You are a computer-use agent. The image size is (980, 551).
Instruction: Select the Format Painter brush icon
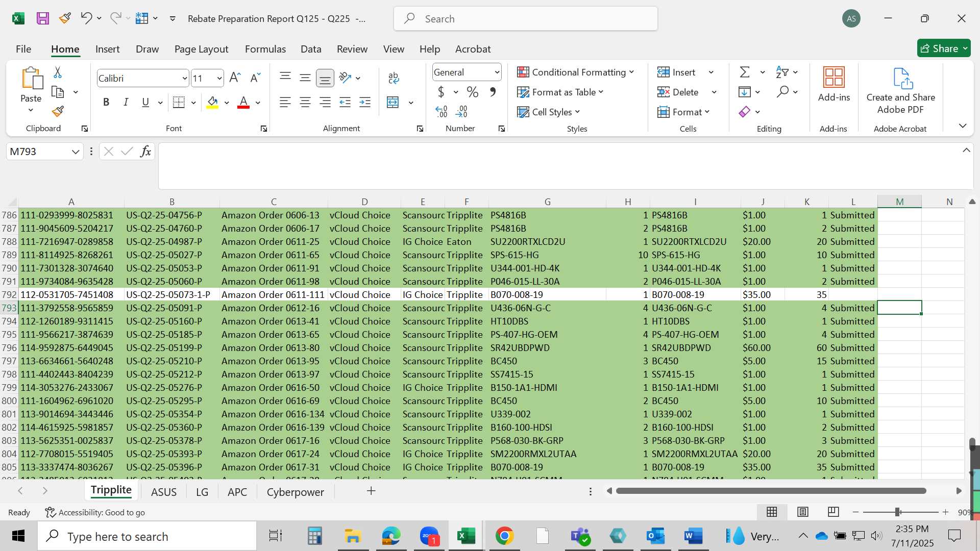click(58, 111)
